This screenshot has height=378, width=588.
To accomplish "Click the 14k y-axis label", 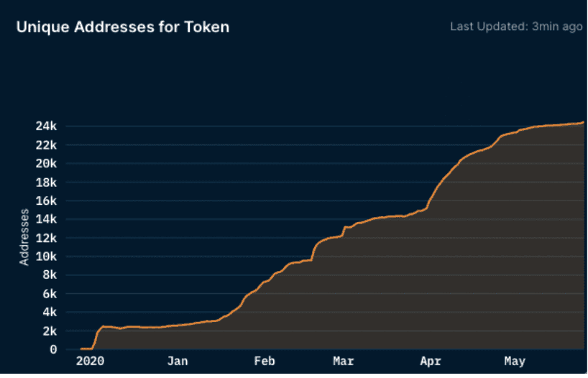I will pos(46,219).
